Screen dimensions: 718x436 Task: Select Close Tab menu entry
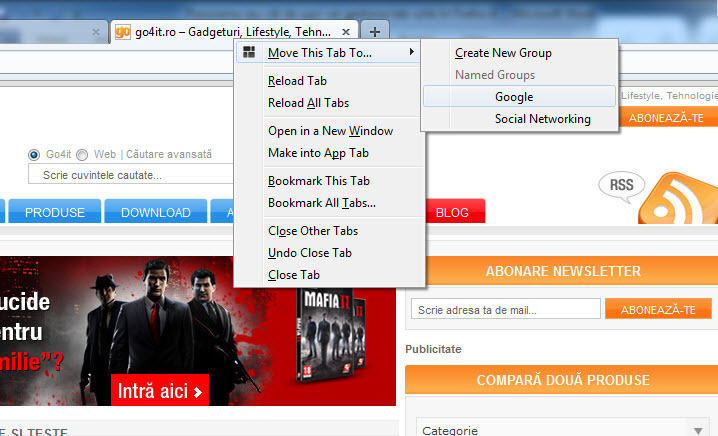point(294,275)
